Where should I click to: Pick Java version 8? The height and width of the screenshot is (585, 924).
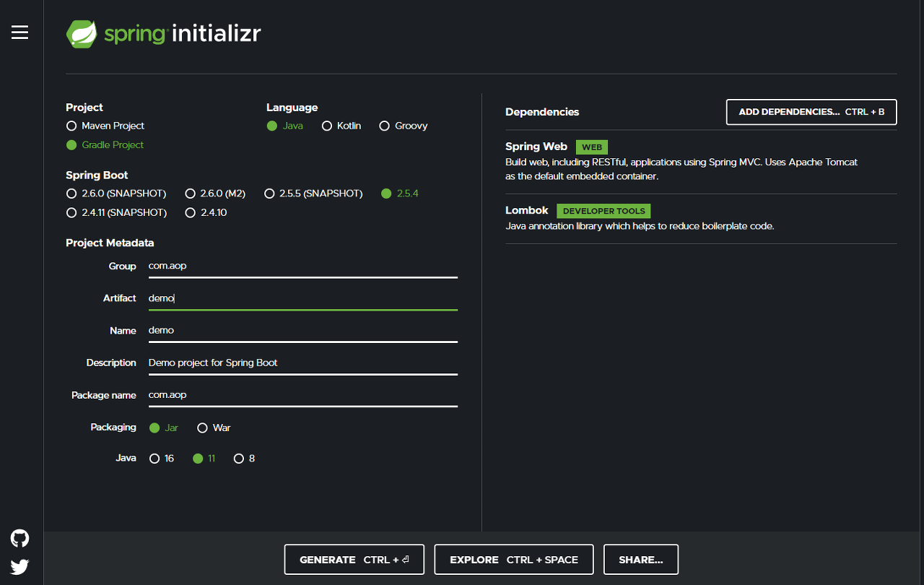pyautogui.click(x=244, y=459)
